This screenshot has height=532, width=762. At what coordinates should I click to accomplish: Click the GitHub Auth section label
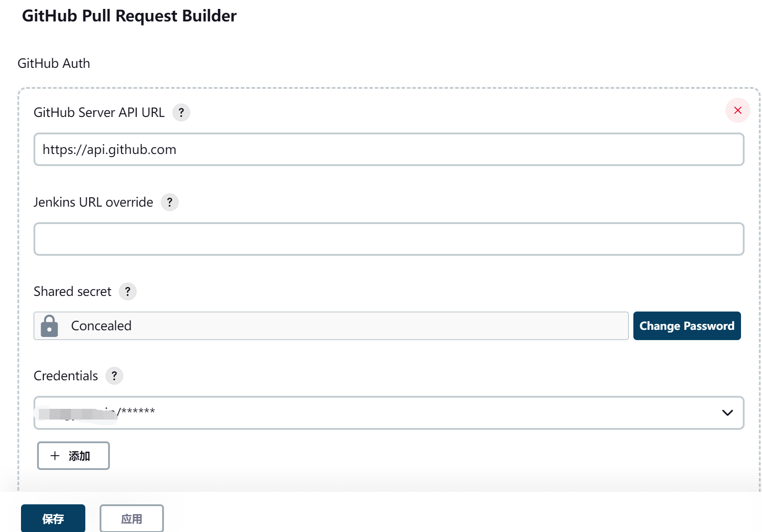[x=54, y=63]
